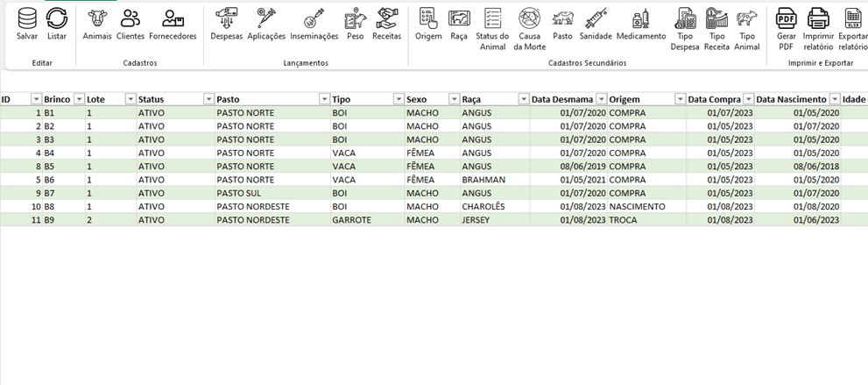This screenshot has height=385, width=868.
Task: Select purchase date 01/07/2023
Action: pos(721,113)
